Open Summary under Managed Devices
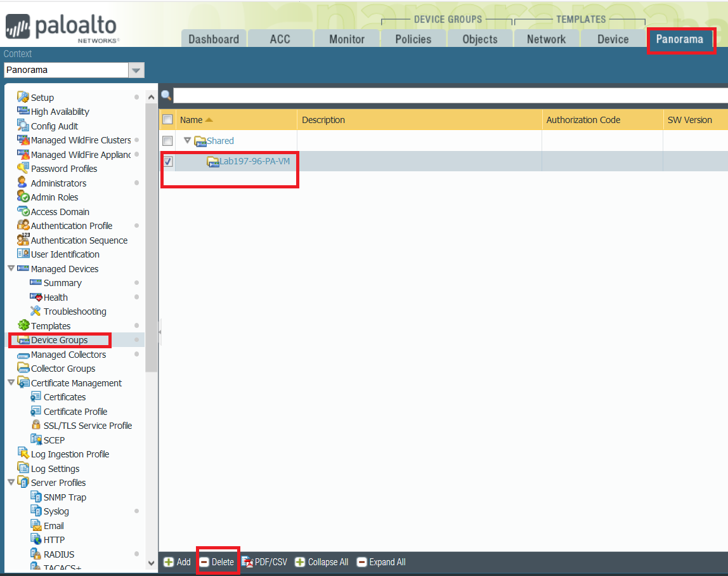This screenshot has height=576, width=728. click(x=62, y=283)
